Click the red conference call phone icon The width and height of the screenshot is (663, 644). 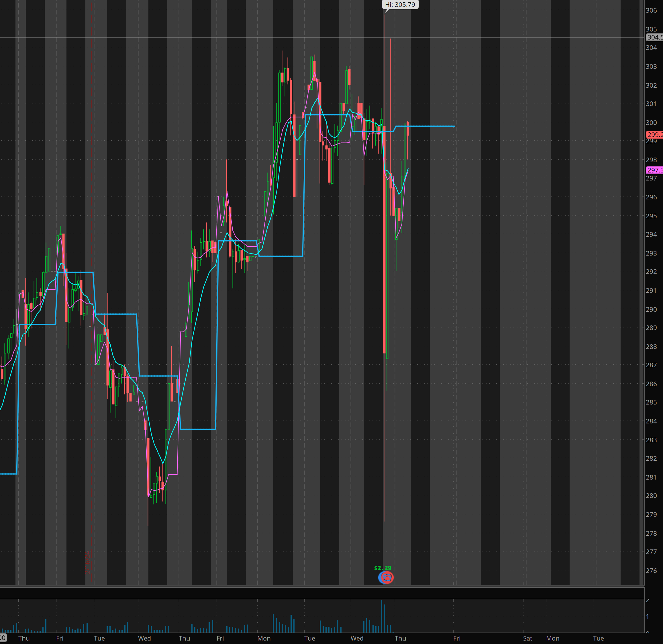387,577
